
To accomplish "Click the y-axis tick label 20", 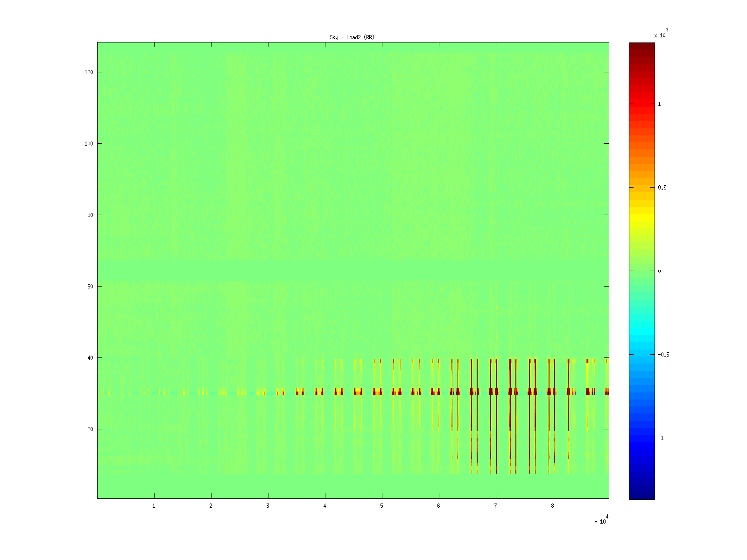I will click(x=90, y=429).
